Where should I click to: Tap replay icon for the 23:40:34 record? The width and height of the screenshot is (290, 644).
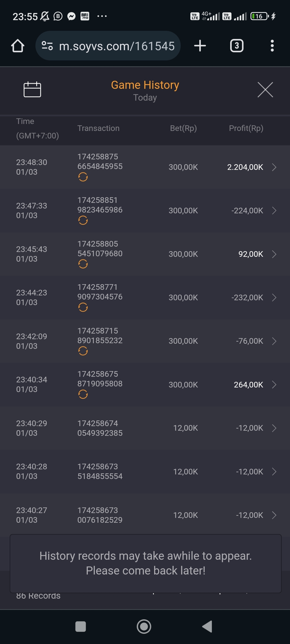pos(83,394)
